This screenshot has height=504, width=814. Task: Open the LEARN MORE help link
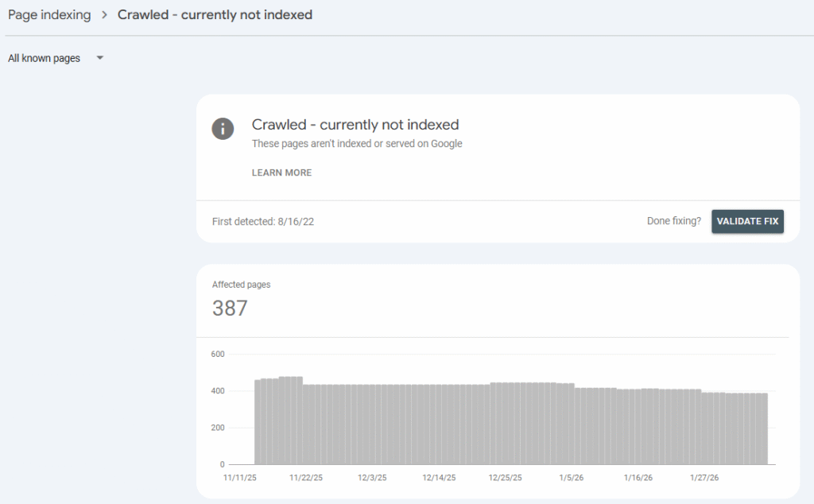click(281, 173)
